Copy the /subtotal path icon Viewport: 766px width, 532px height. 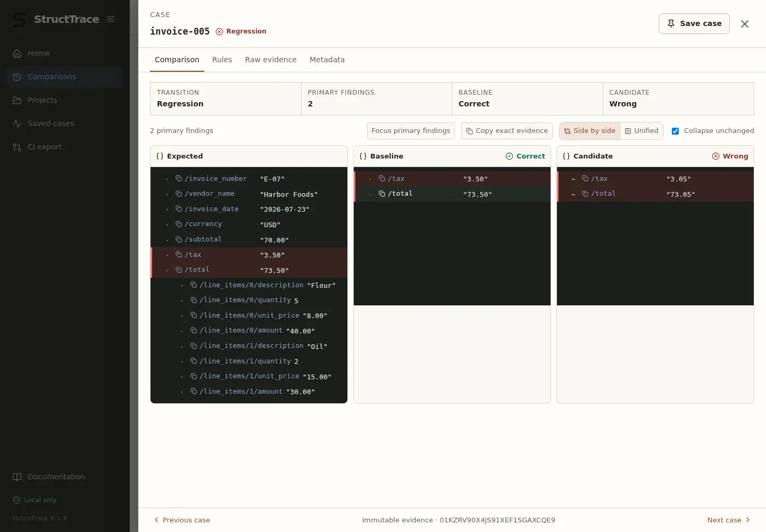pyautogui.click(x=179, y=239)
